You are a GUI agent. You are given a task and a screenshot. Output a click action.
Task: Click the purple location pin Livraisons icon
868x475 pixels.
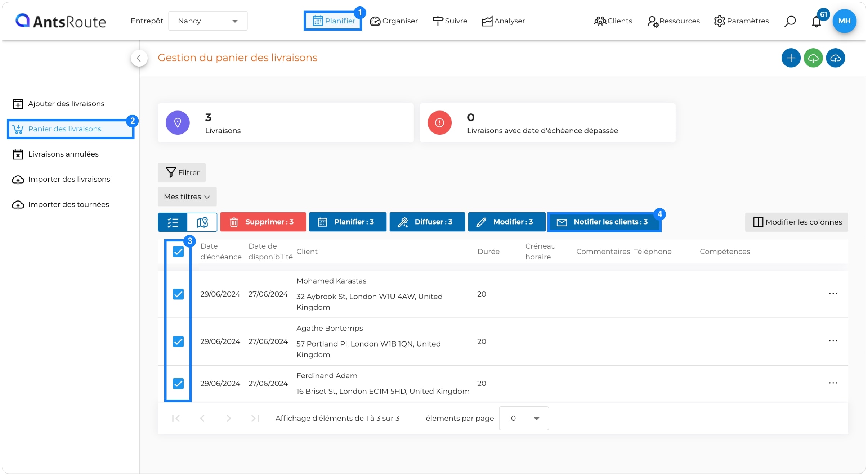[178, 123]
